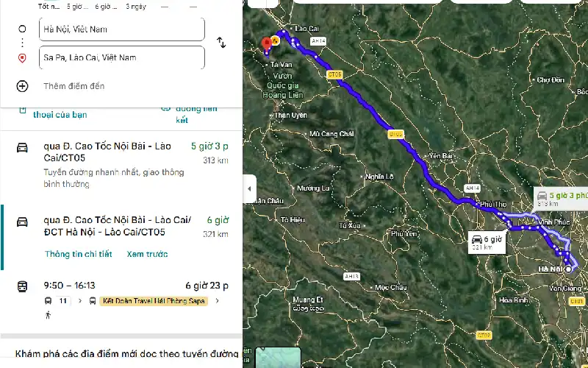
Task: Click the 'Chợ Đồn' label on map
Action: coord(550,79)
